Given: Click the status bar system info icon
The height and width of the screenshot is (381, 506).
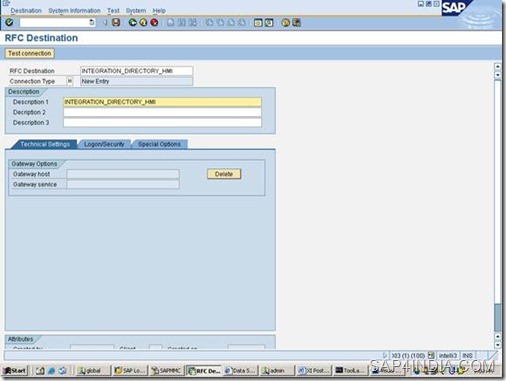Looking at the screenshot, I should pyautogui.click(x=431, y=355).
